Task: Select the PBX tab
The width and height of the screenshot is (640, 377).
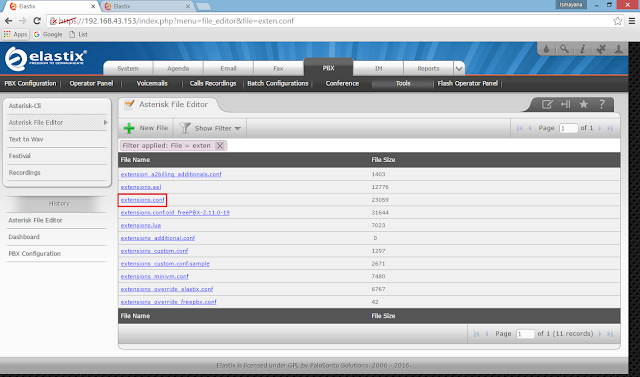Action: [328, 67]
